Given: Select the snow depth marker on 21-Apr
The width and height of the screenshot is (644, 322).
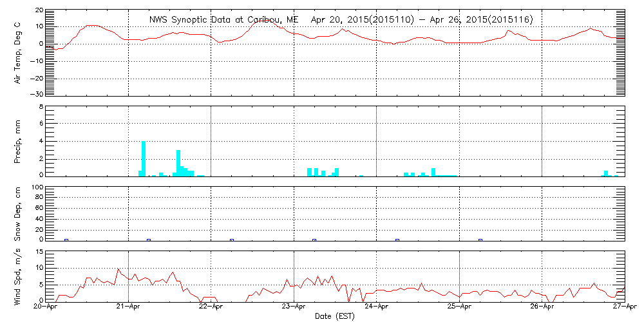Looking at the screenshot, I should pos(149,240).
